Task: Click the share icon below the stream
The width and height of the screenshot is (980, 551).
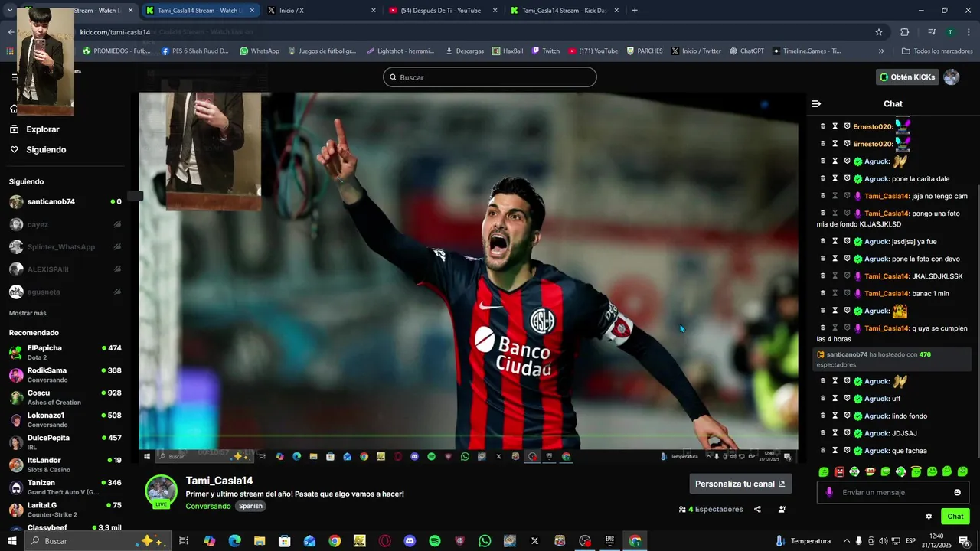Action: pos(757,509)
